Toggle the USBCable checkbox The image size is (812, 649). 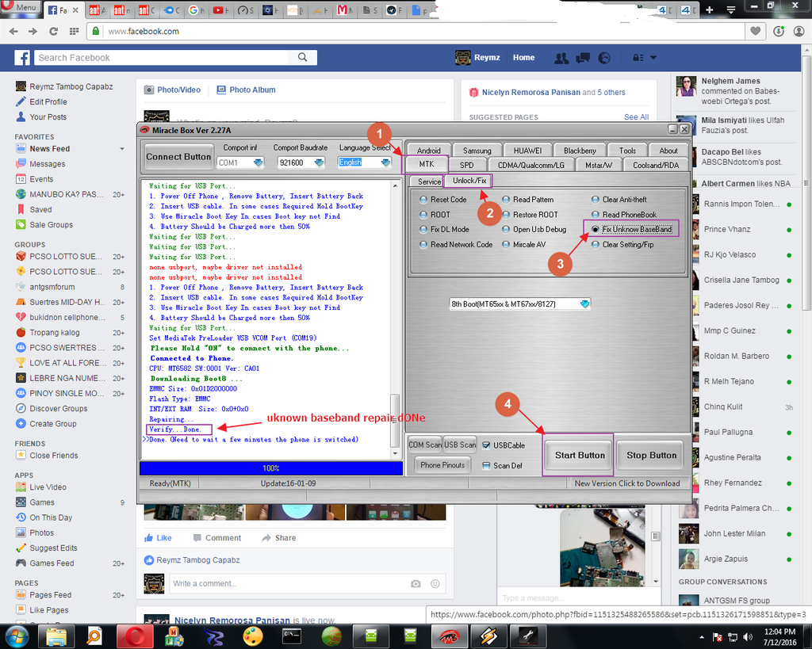point(486,445)
